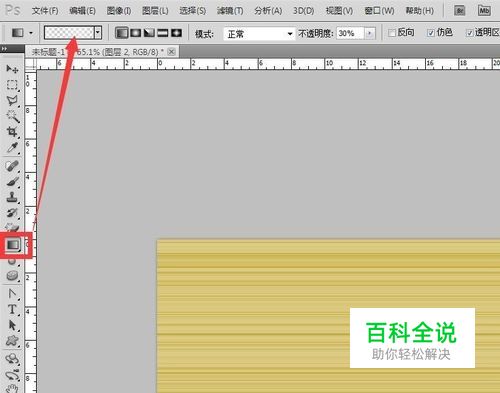The height and width of the screenshot is (393, 500).
Task: Select the History Brush tool
Action: (x=12, y=213)
